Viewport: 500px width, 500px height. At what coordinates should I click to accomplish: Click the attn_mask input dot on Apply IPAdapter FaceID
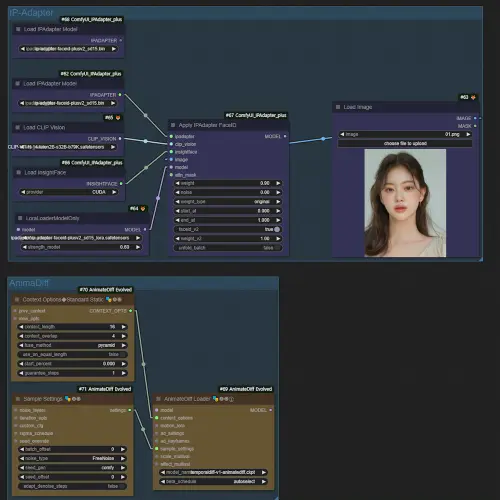click(x=171, y=175)
